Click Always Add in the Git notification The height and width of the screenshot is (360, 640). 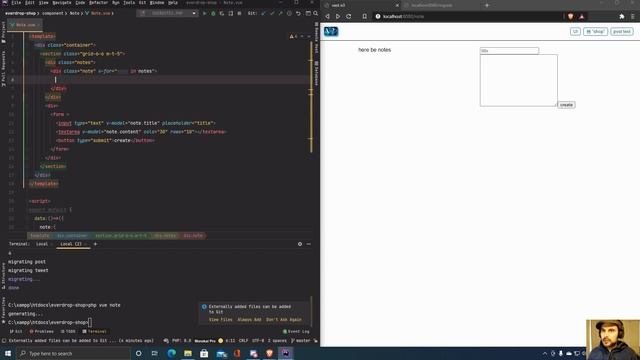pos(249,320)
